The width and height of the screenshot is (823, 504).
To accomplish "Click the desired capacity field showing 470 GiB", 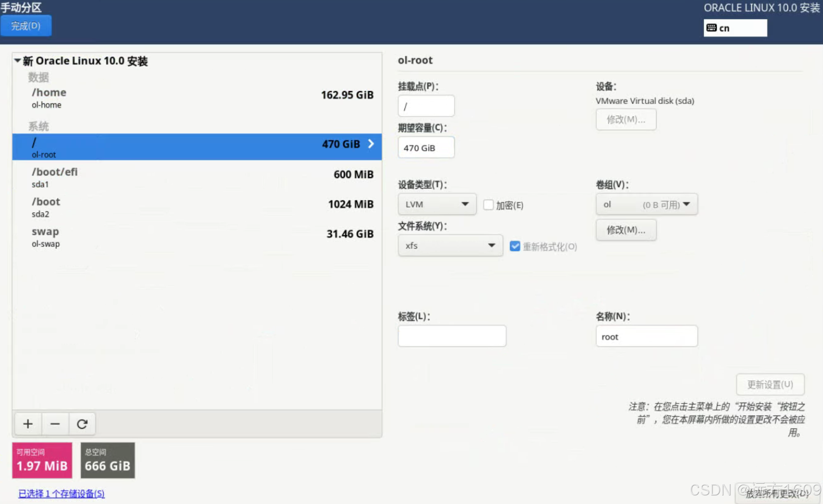I will [426, 147].
